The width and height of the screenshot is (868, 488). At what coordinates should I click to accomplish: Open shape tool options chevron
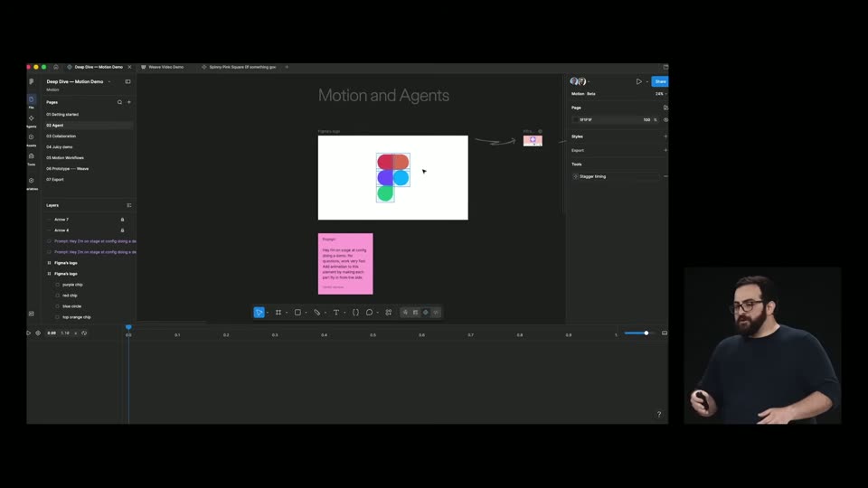tap(307, 313)
